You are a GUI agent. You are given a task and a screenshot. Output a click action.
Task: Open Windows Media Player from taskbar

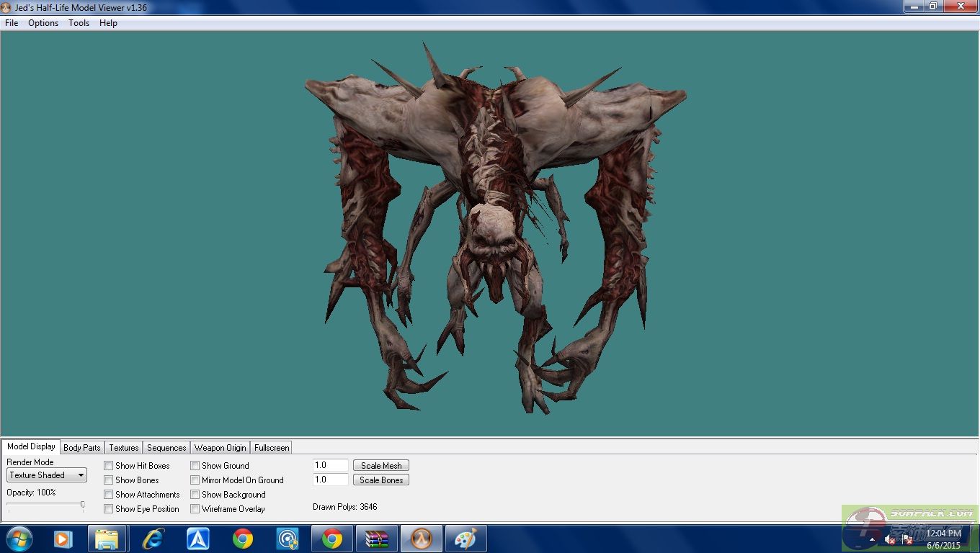(63, 539)
